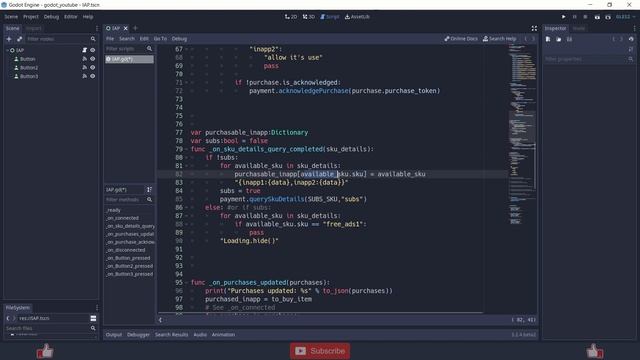Image resolution: width=640 pixels, height=360 pixels.
Task: Select IAP.gd script in script list
Action: click(x=129, y=59)
